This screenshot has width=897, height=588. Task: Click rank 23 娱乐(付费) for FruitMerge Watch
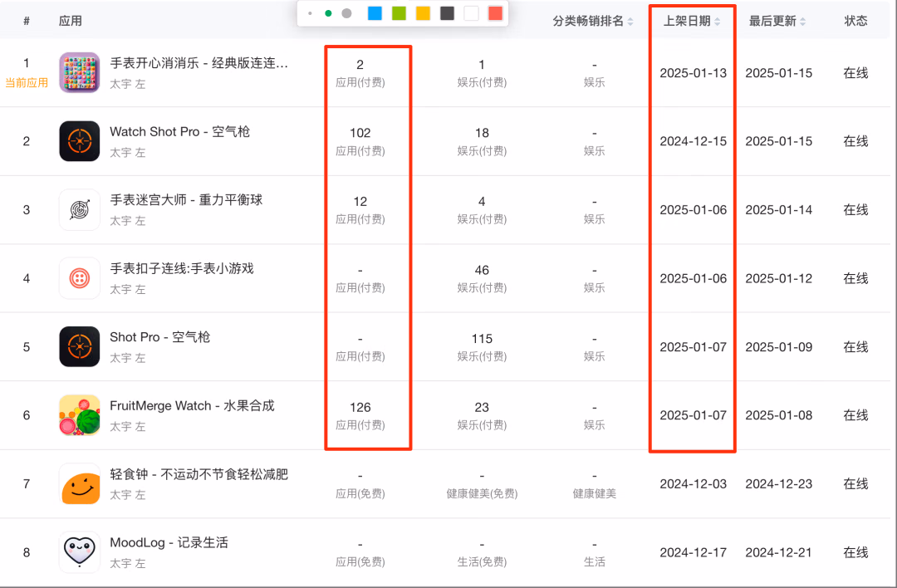tap(482, 415)
